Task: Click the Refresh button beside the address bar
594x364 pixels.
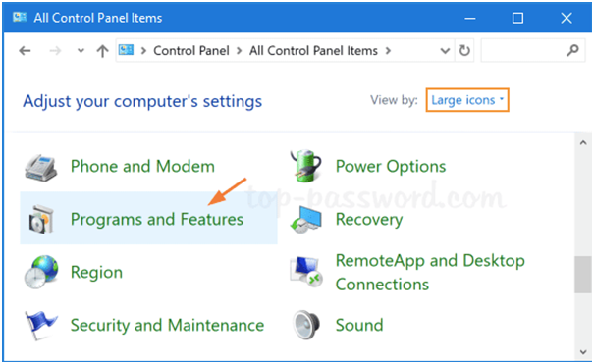Action: point(464,50)
